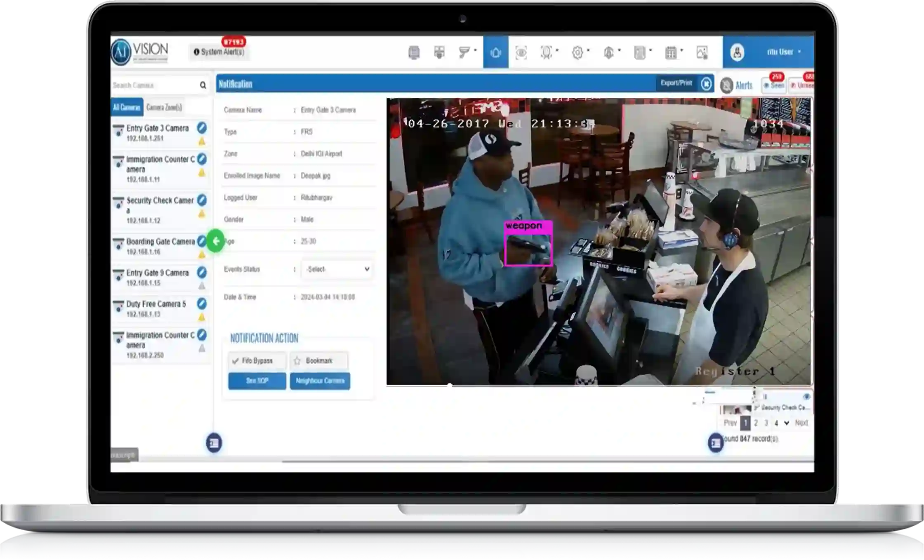Open the Events Status Select dropdown
Image resolution: width=924 pixels, height=560 pixels.
pos(337,269)
